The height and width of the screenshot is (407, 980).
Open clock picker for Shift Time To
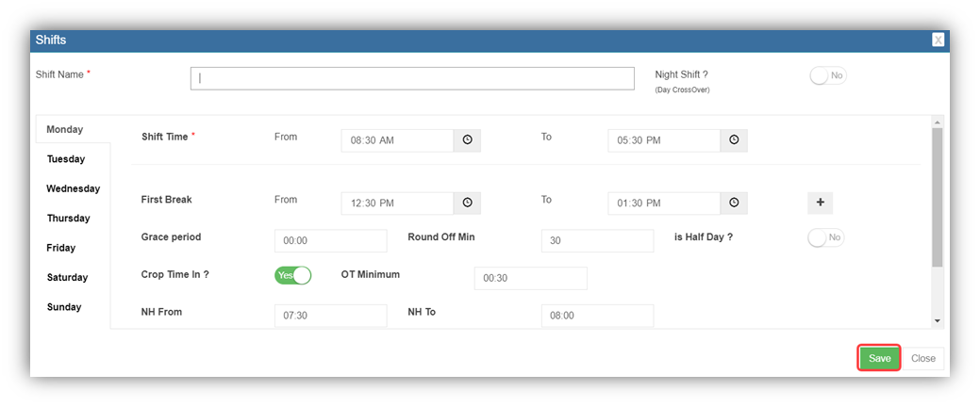pyautogui.click(x=734, y=140)
